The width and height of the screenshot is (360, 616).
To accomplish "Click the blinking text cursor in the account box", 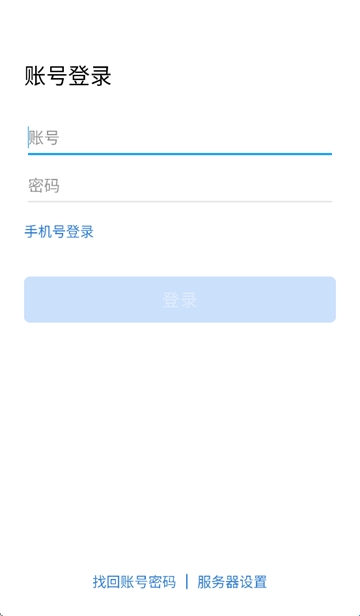I will [28, 138].
